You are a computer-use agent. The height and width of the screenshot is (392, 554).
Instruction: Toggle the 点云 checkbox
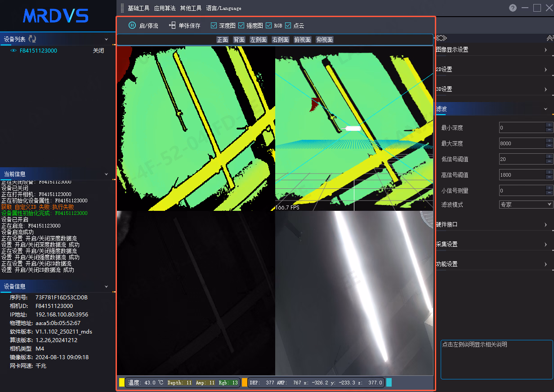pos(288,26)
